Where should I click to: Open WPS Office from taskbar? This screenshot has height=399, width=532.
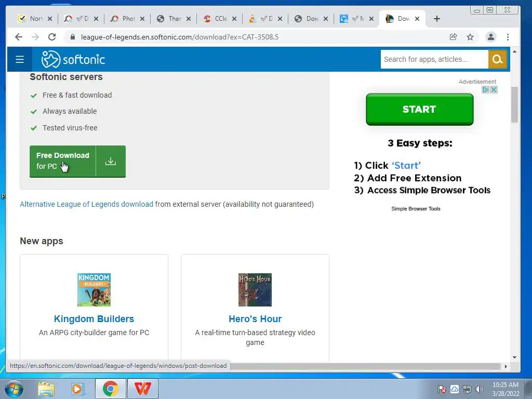(x=142, y=389)
